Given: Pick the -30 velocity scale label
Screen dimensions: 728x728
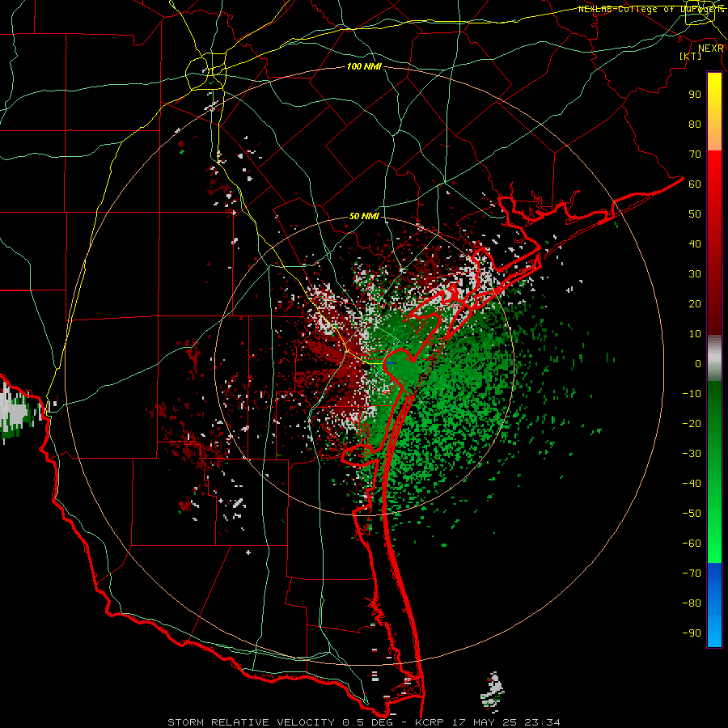Looking at the screenshot, I should pos(692,454).
